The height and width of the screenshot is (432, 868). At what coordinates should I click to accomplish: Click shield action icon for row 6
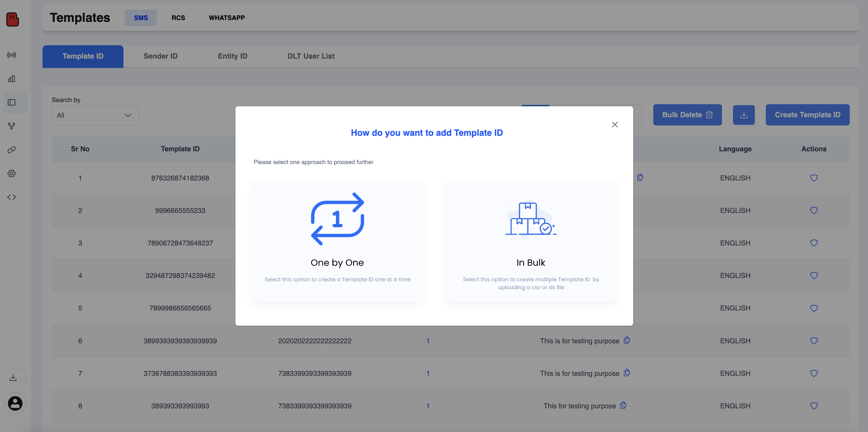coord(814,341)
